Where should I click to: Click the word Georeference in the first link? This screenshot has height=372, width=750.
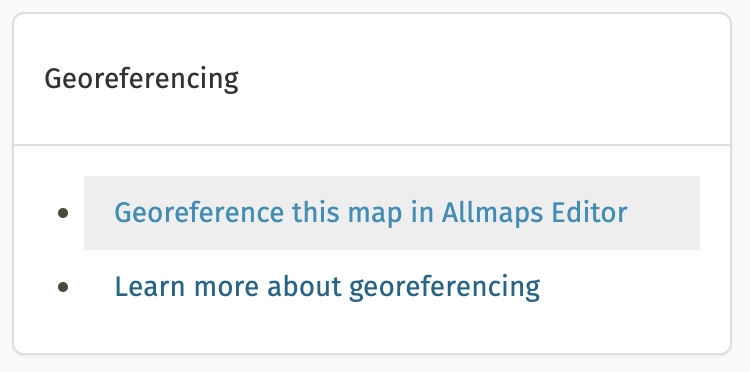[199, 213]
